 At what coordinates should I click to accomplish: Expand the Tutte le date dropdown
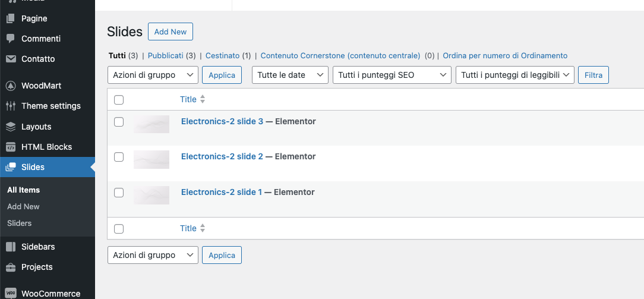click(290, 75)
